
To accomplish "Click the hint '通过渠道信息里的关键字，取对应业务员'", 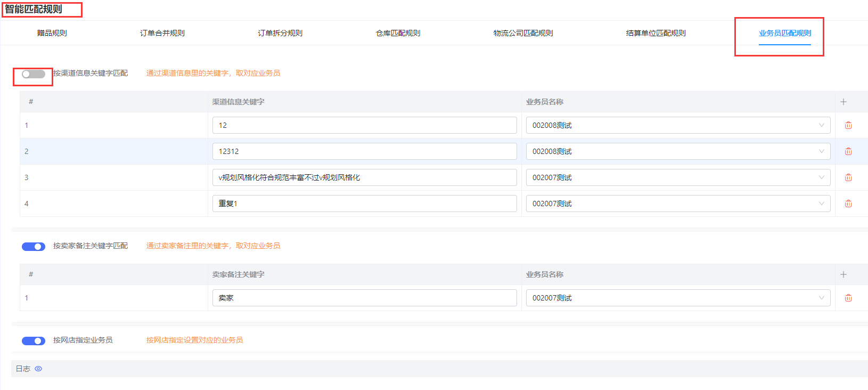I will click(x=213, y=73).
